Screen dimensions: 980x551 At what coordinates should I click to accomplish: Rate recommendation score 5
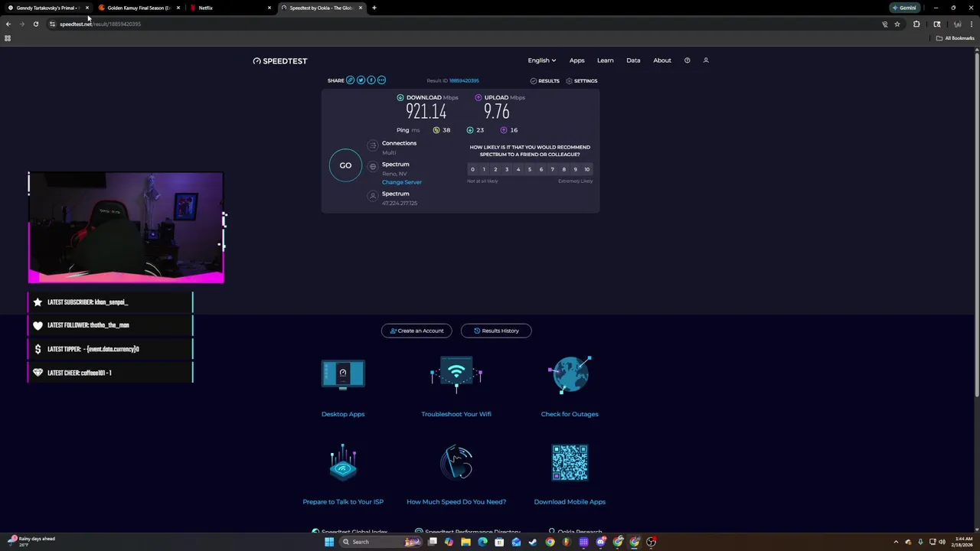[x=530, y=169]
